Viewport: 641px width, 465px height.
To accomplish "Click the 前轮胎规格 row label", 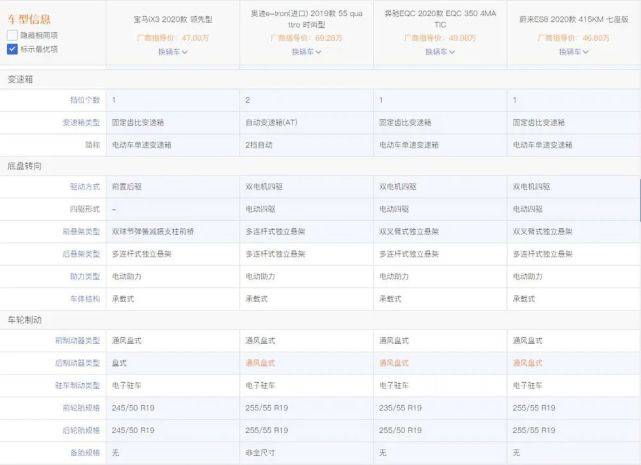I will 81,408.
